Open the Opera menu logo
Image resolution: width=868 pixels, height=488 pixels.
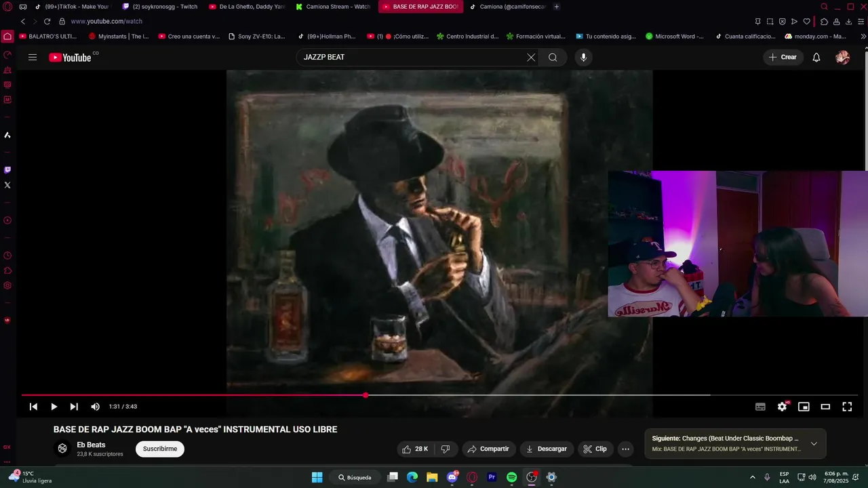click(7, 7)
